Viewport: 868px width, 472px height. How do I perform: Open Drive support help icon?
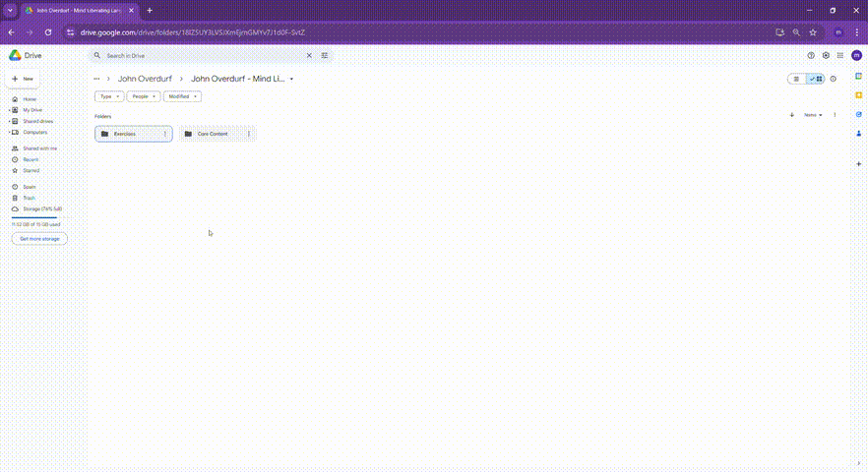coord(811,55)
